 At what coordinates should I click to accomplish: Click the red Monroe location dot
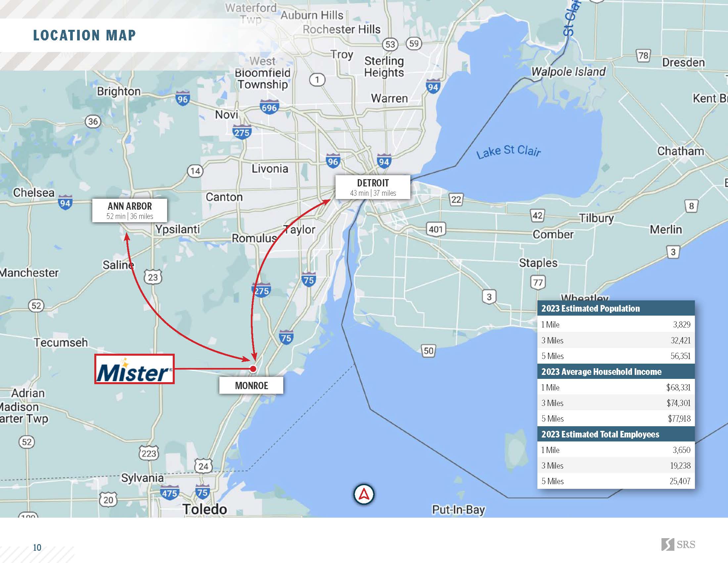tap(253, 369)
